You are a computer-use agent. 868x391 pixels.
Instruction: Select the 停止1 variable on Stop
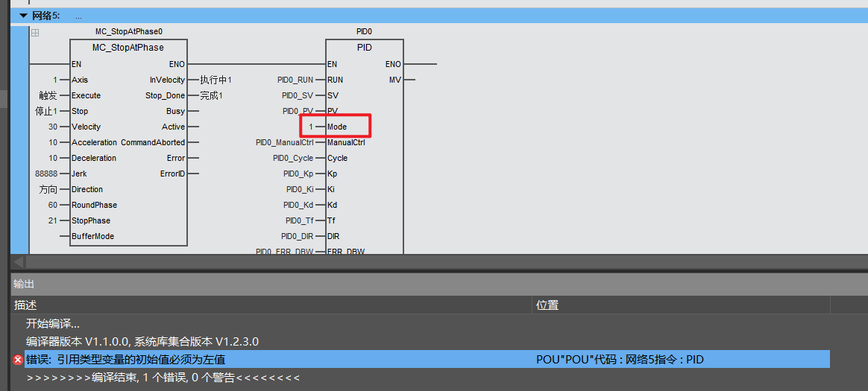pos(46,111)
